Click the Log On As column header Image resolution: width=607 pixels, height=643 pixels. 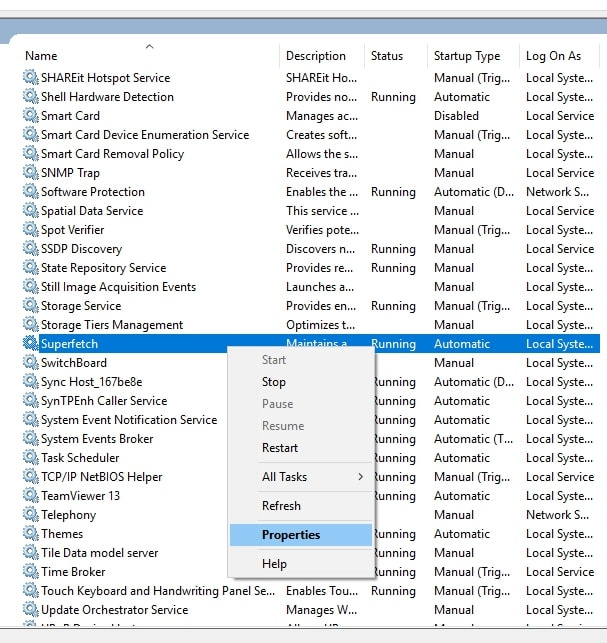[553, 56]
